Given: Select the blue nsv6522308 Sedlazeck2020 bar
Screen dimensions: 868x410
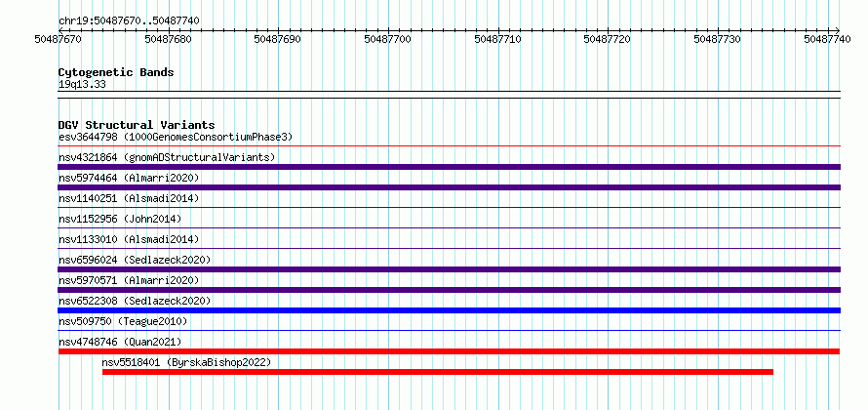Looking at the screenshot, I should pos(450,310).
